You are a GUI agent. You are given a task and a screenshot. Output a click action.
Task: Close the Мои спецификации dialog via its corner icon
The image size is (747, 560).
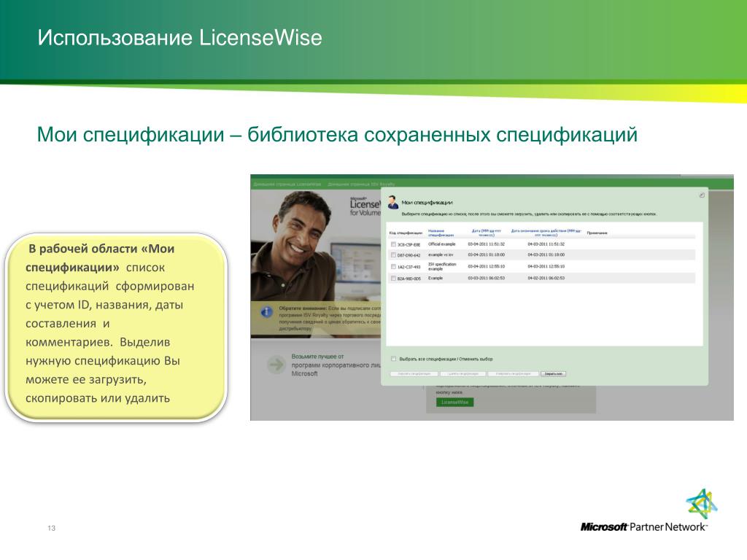pyautogui.click(x=701, y=195)
